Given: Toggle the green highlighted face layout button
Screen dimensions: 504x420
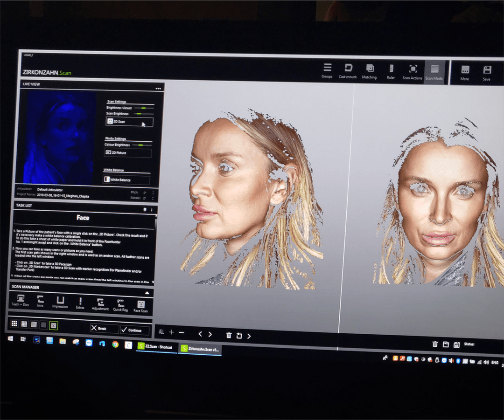Looking at the screenshot, I should (54, 325).
